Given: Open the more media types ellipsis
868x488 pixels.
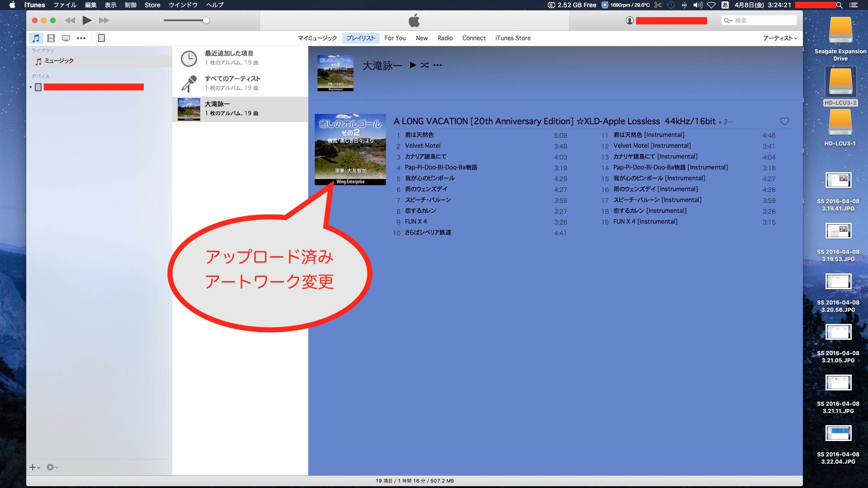Looking at the screenshot, I should click(81, 38).
